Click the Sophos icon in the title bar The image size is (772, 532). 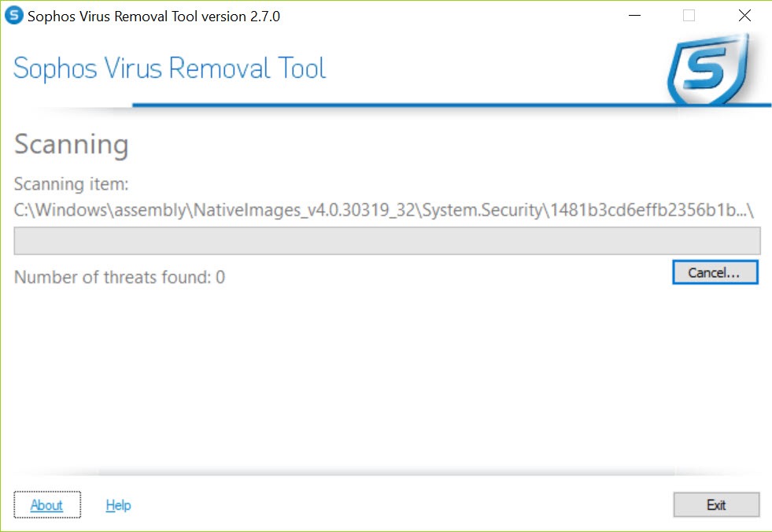(x=14, y=15)
